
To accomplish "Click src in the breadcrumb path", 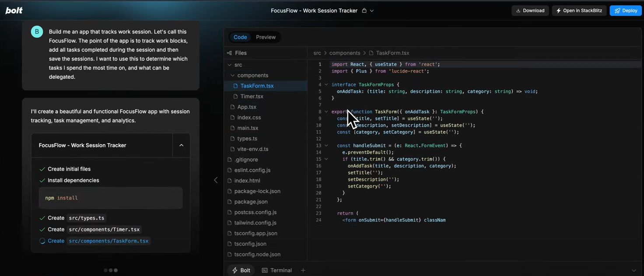I will coord(317,53).
